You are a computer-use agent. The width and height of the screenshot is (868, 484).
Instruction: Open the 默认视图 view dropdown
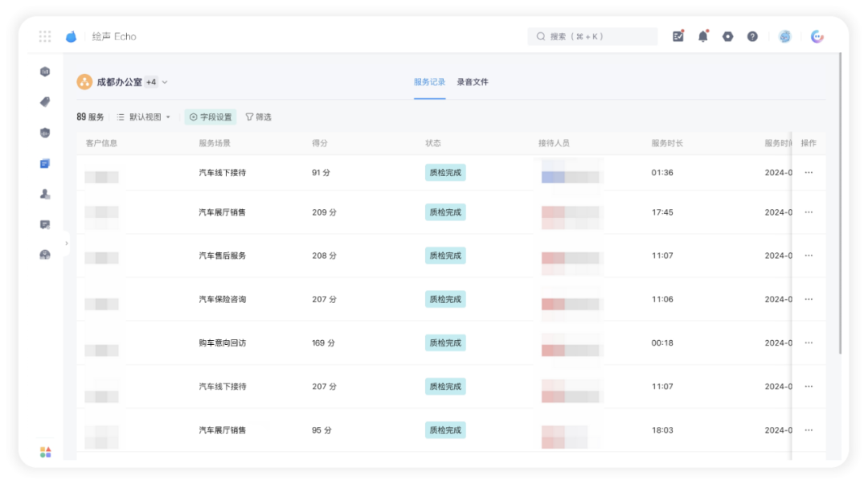point(144,117)
